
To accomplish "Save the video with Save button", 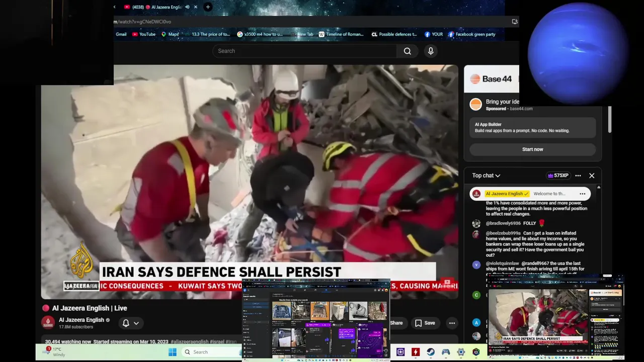I will [x=425, y=323].
